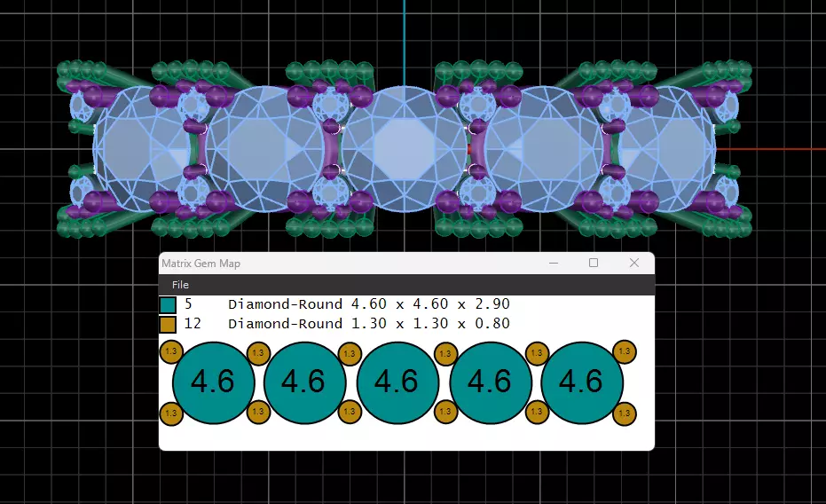This screenshot has width=826, height=504.
Task: Click the teal color swatch for 4.60 diamonds
Action: tap(168, 305)
